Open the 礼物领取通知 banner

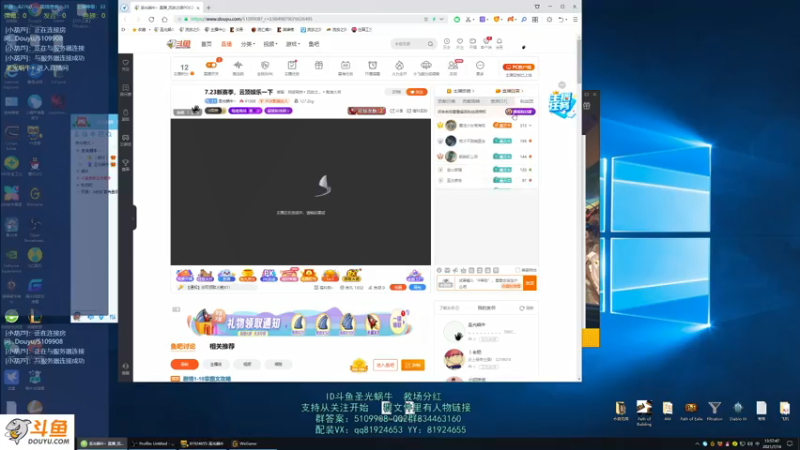(x=301, y=322)
